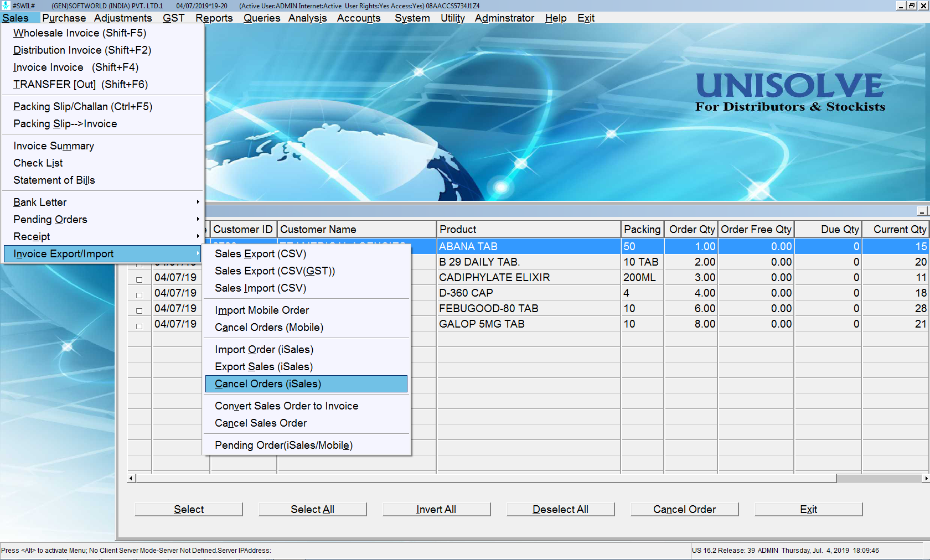This screenshot has height=560, width=930.
Task: Click Exit in the menu bar
Action: [586, 18]
